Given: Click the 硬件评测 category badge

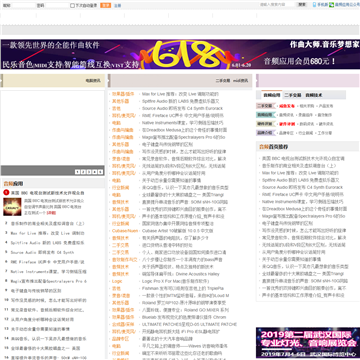Looking at the screenshot, I should [x=265, y=124].
